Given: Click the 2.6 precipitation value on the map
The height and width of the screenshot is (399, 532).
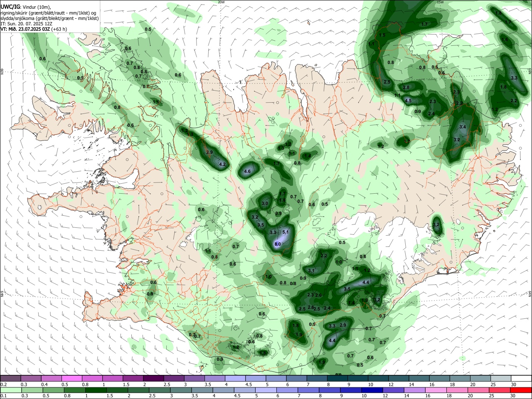Looking at the screenshot, I should [x=311, y=307].
